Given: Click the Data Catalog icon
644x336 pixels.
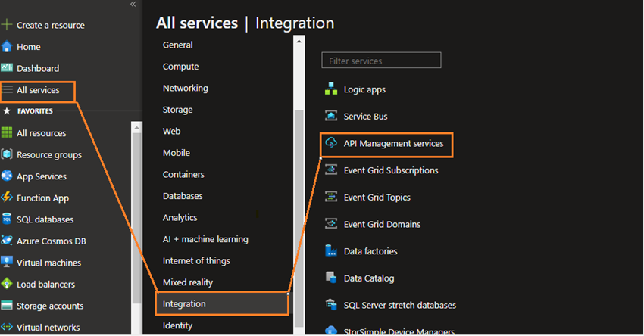Looking at the screenshot, I should (x=331, y=278).
